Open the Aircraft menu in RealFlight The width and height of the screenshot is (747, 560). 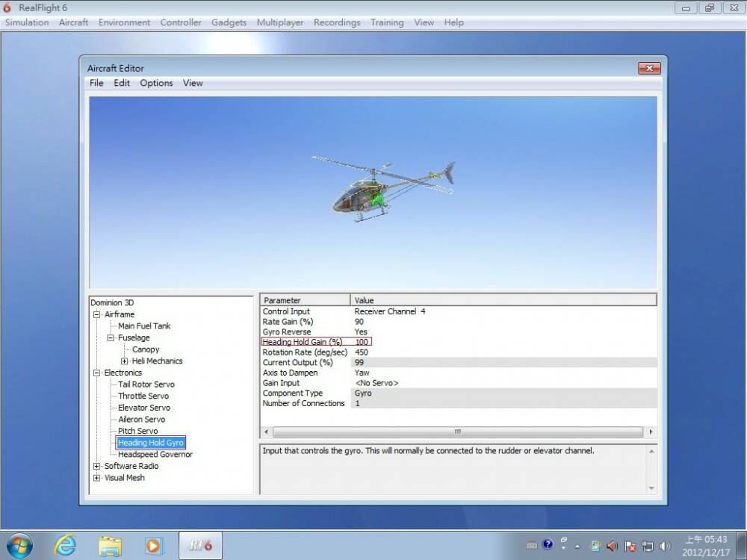pyautogui.click(x=73, y=22)
